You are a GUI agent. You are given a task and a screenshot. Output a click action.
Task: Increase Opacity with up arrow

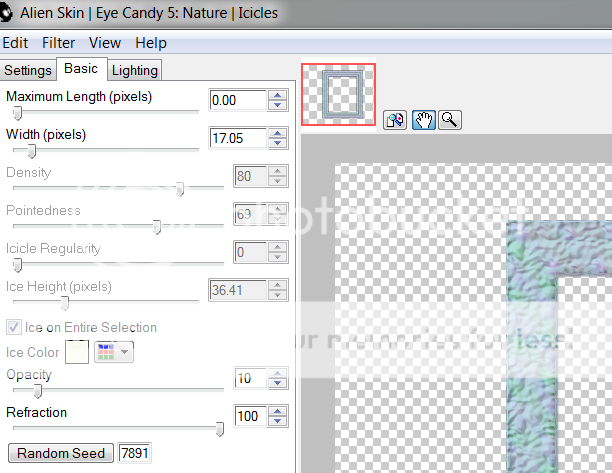[278, 373]
